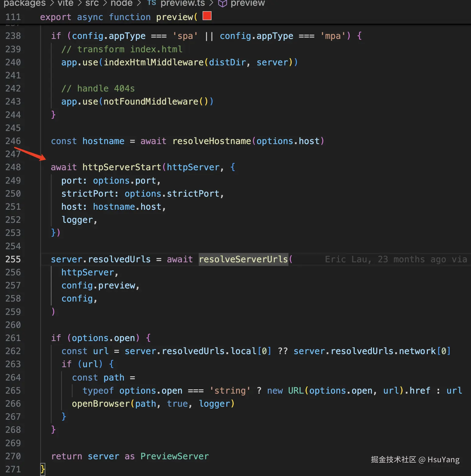Click 'typeof' keyword on line 265
The height and width of the screenshot is (476, 471).
click(98, 391)
